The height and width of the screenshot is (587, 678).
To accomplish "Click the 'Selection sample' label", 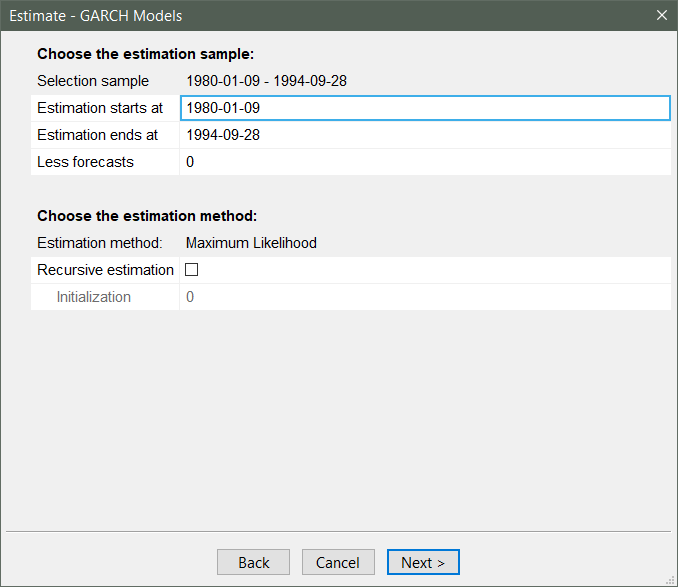I will pyautogui.click(x=93, y=81).
